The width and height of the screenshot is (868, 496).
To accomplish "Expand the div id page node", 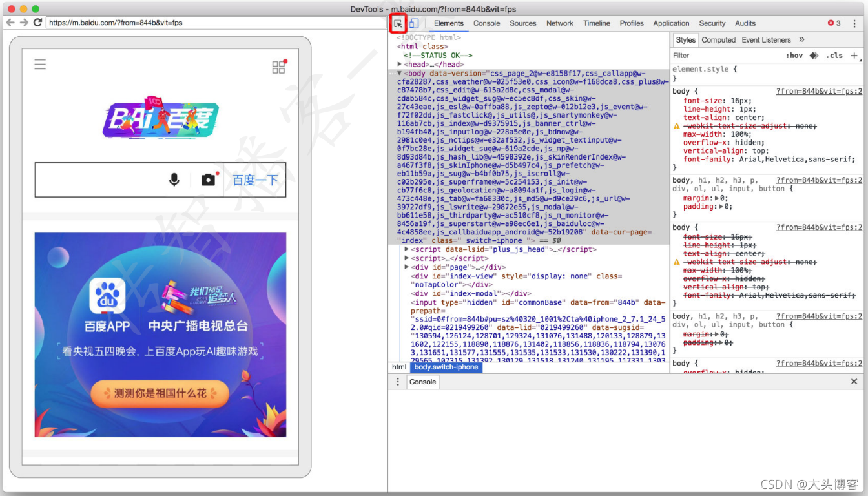I will 407,267.
